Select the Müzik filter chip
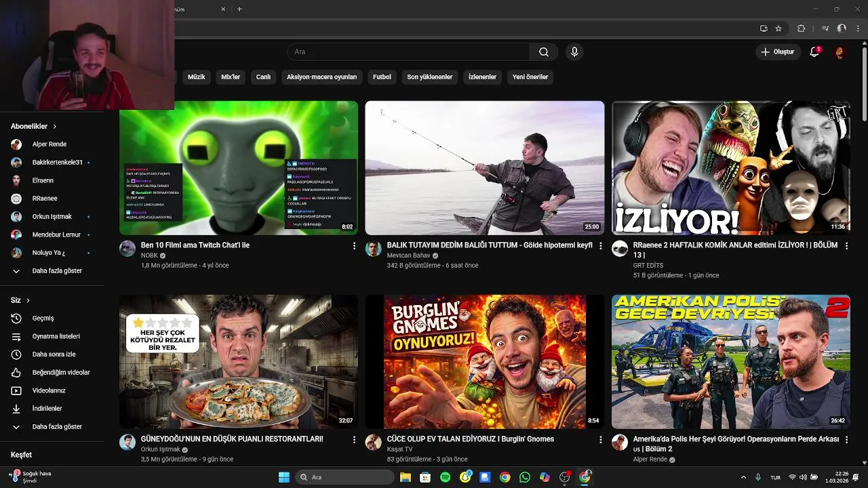The height and width of the screenshot is (488, 868). [x=196, y=77]
